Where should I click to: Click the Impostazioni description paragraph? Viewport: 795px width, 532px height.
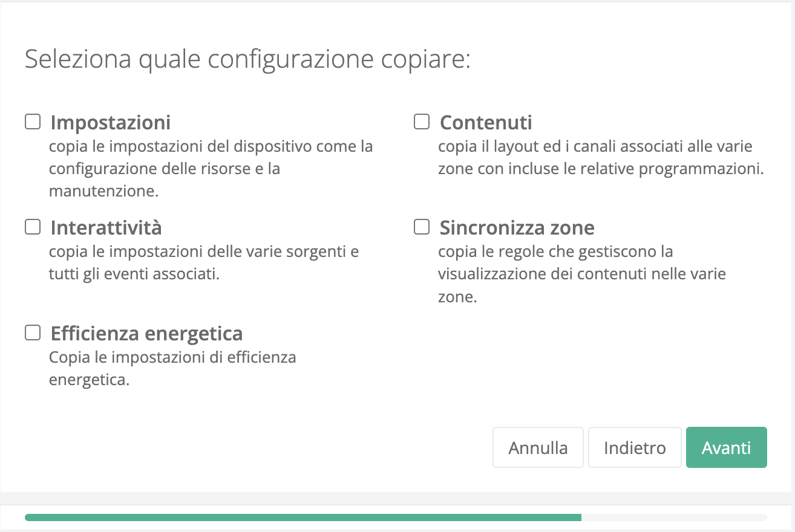tap(211, 169)
